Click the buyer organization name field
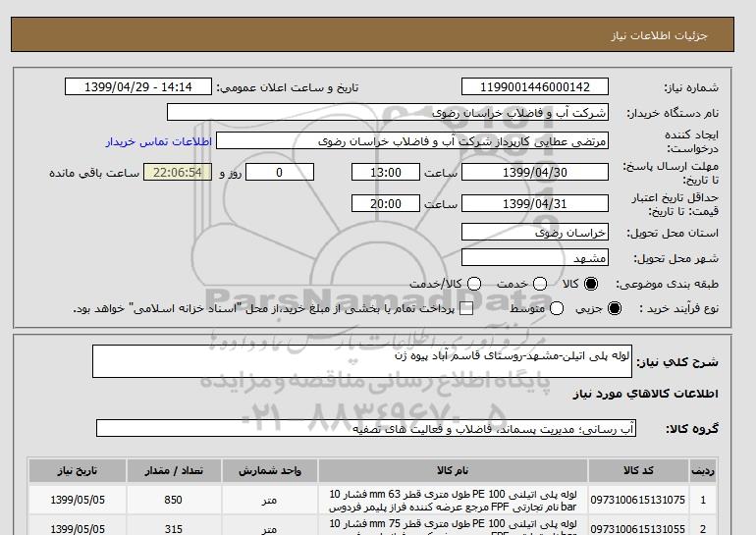This screenshot has width=756, height=535. pos(388,112)
